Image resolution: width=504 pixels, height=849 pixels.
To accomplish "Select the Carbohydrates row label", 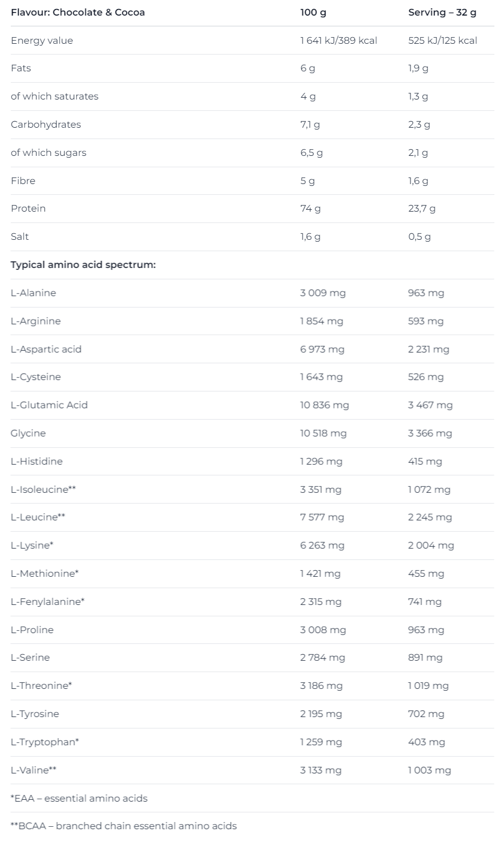I will (46, 125).
